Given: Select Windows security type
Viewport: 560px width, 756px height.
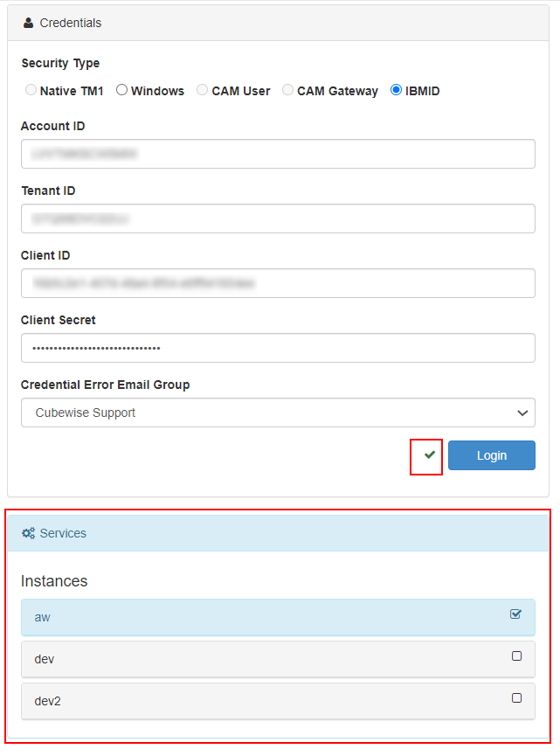Looking at the screenshot, I should [122, 90].
